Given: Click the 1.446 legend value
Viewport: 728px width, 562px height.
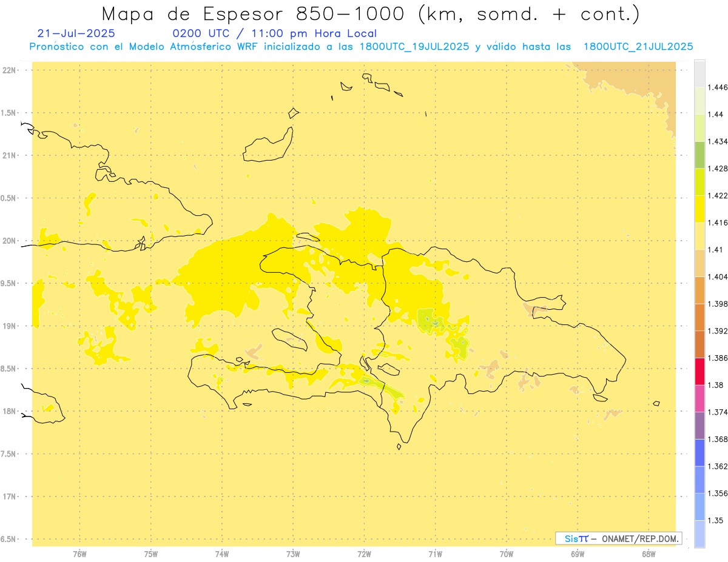Looking at the screenshot, I should point(717,87).
